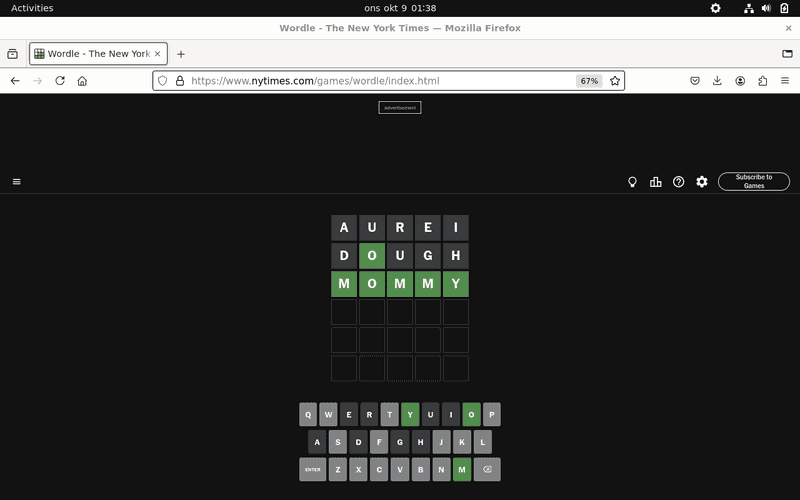The height and width of the screenshot is (500, 800).
Task: Open the Firefox downloads panel
Action: click(x=717, y=81)
